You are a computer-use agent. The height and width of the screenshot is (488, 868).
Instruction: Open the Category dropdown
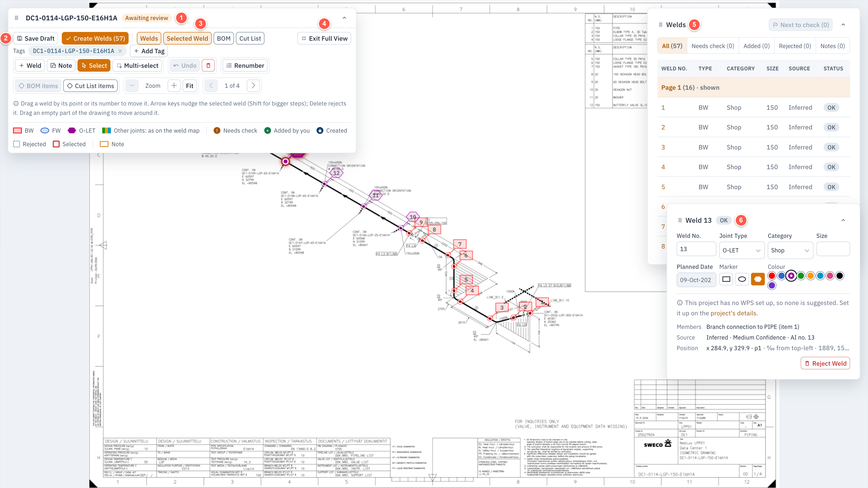(790, 250)
